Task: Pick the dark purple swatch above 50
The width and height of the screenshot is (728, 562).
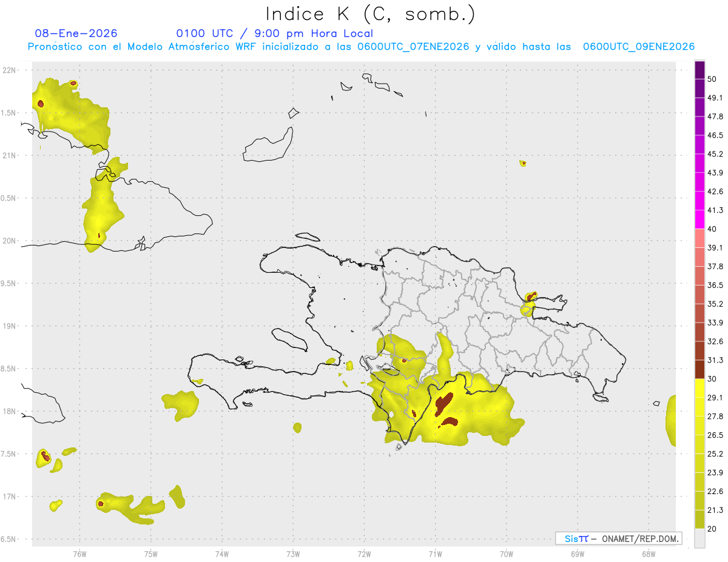Action: pyautogui.click(x=700, y=70)
